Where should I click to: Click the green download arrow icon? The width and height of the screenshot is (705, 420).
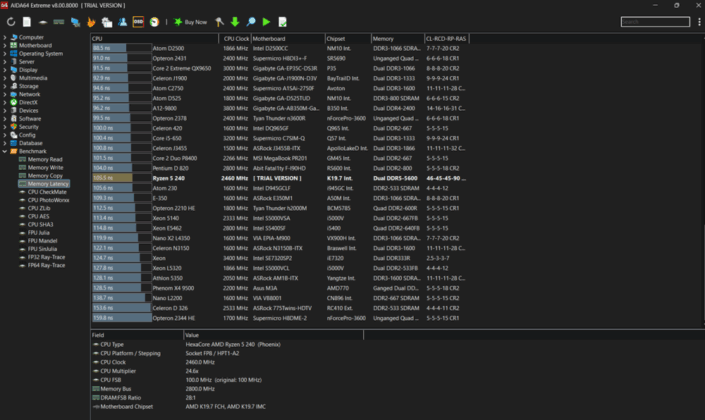(235, 22)
